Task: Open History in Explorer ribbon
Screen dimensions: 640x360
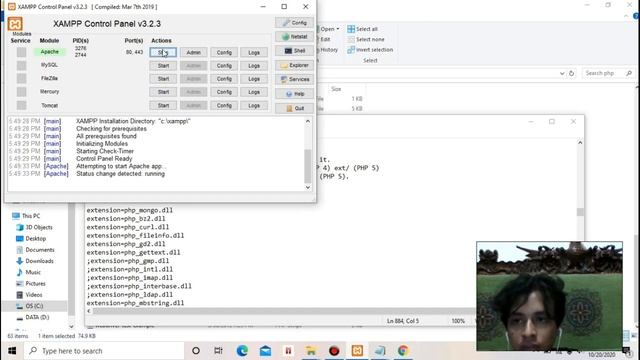Action: (328, 50)
